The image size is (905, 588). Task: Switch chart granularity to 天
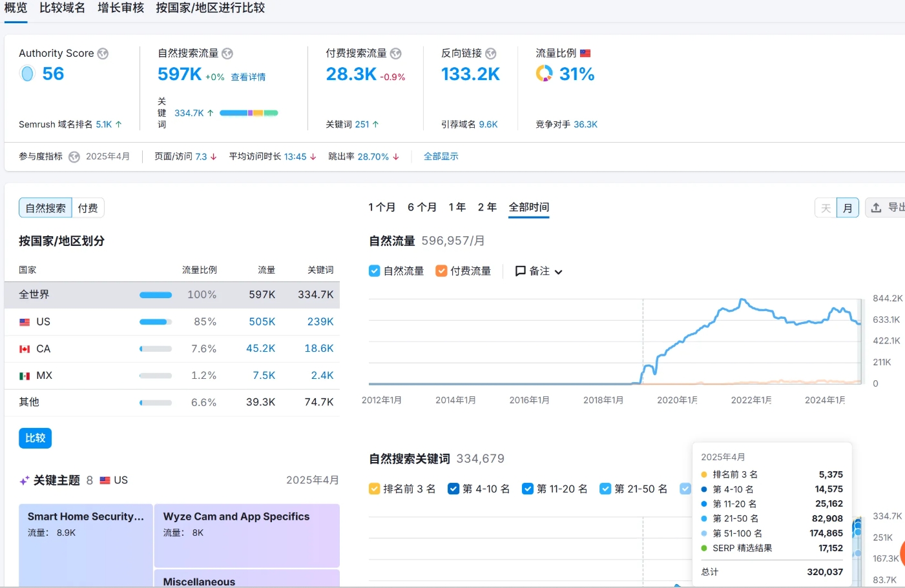(x=826, y=208)
